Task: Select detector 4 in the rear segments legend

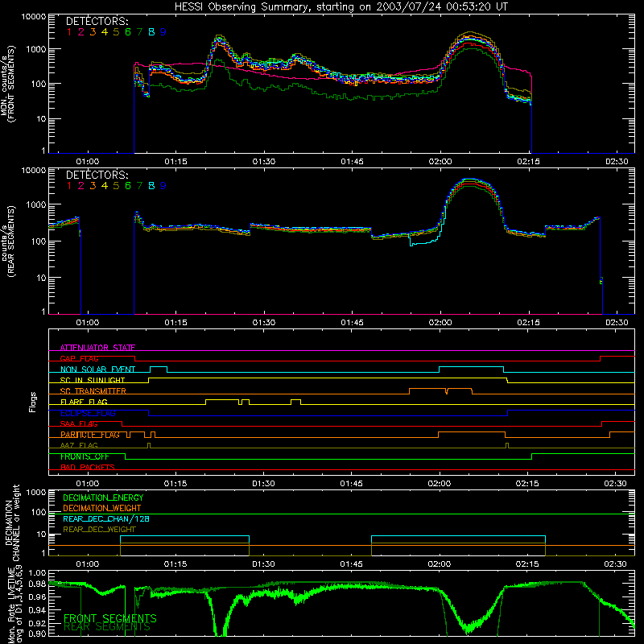Action: [105, 186]
